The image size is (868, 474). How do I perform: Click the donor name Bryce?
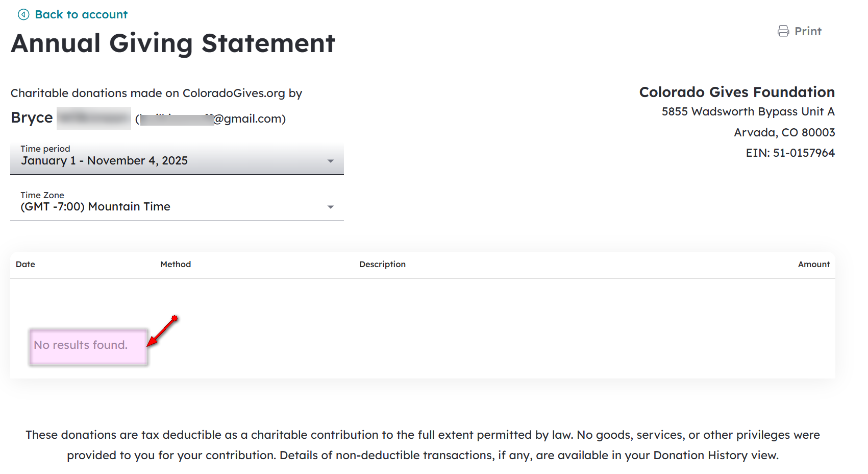tap(32, 117)
